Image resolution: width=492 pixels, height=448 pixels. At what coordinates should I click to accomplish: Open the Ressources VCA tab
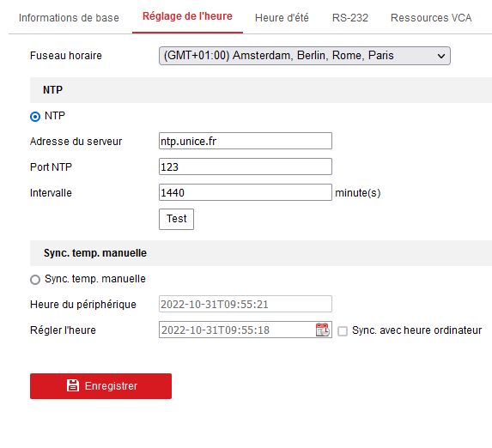431,17
